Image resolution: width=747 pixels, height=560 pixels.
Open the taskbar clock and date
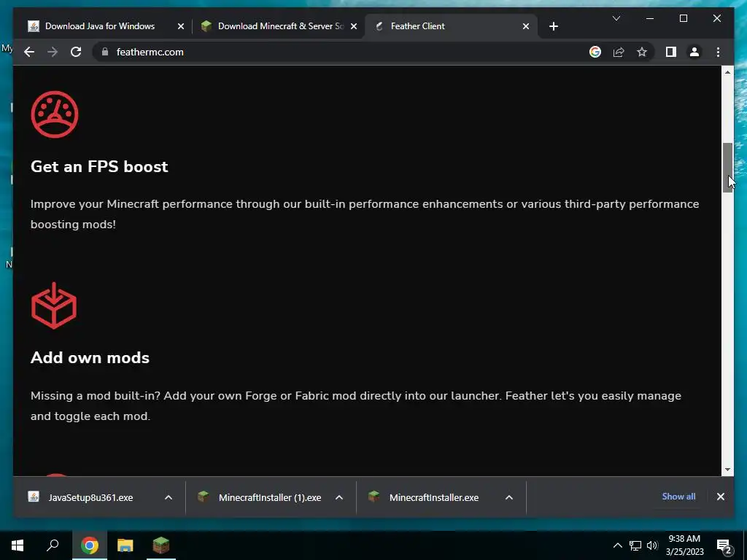point(684,545)
